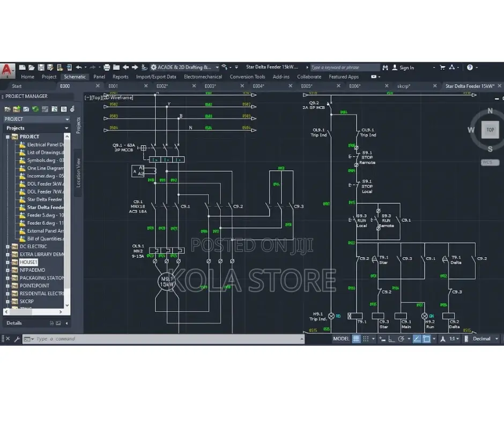Click the binoculars search icon
504x423 pixels.
coord(385,68)
